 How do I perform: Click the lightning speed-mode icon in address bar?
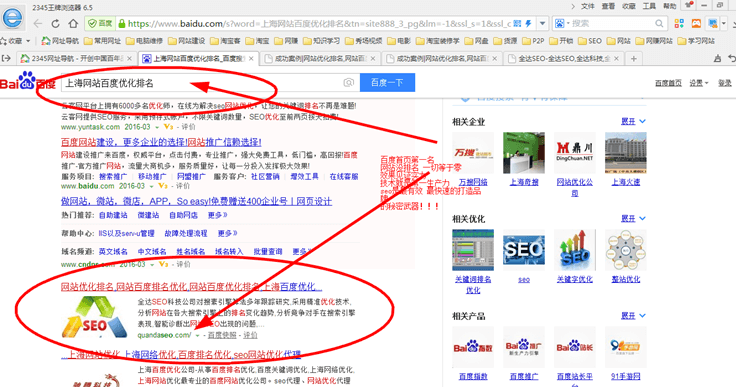click(x=528, y=23)
